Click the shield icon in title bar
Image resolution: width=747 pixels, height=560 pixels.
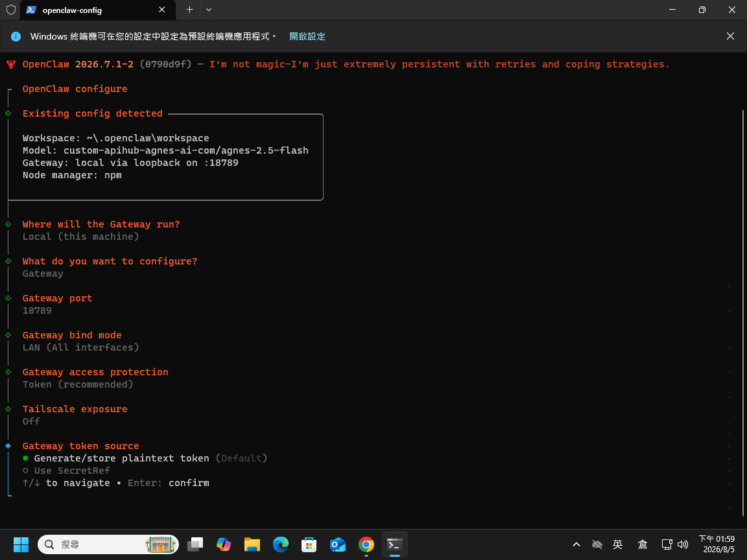click(10, 10)
